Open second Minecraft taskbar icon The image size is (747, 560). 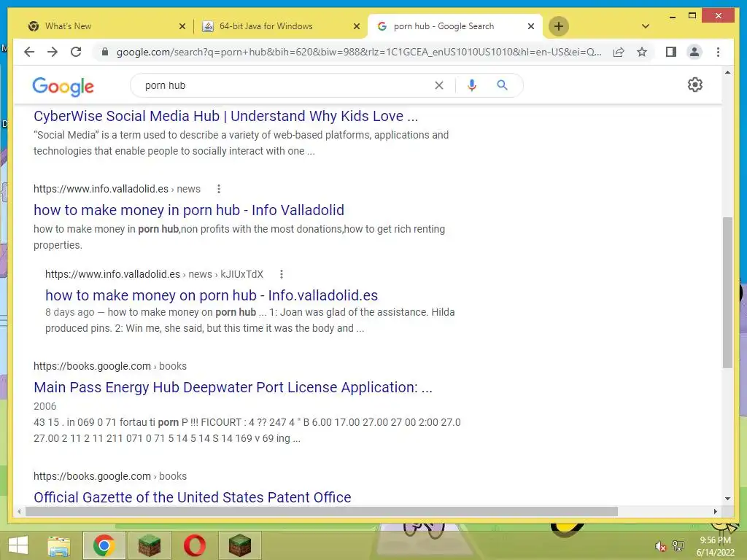(239, 545)
